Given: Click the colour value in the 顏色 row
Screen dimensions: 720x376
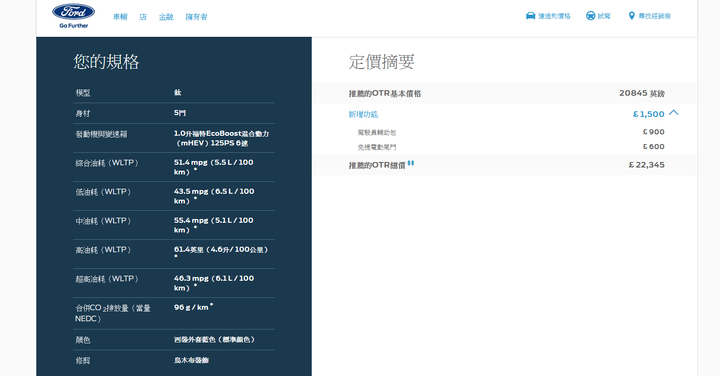Looking at the screenshot, I should coord(214,340).
